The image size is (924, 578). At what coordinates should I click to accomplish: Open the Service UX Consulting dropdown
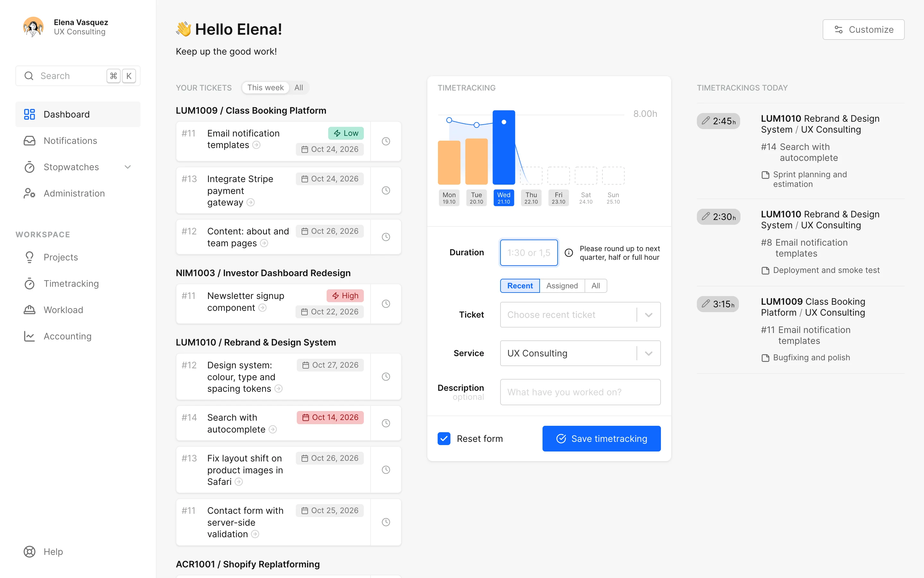tap(580, 353)
